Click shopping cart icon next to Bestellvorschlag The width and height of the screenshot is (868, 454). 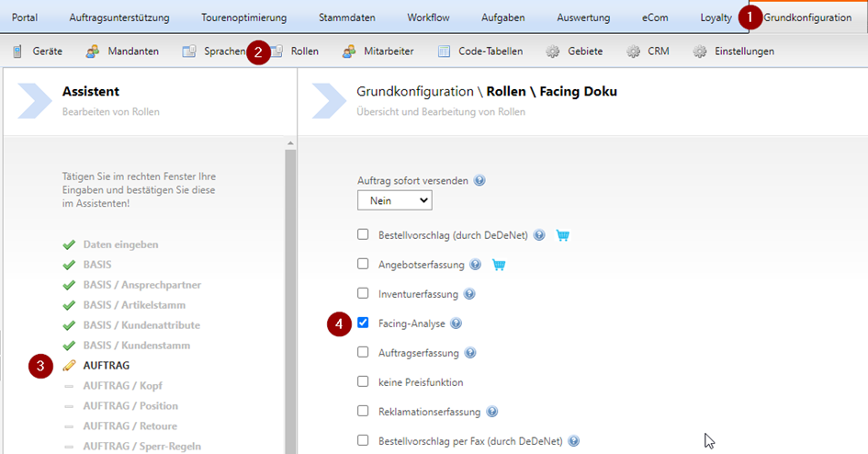(x=563, y=235)
